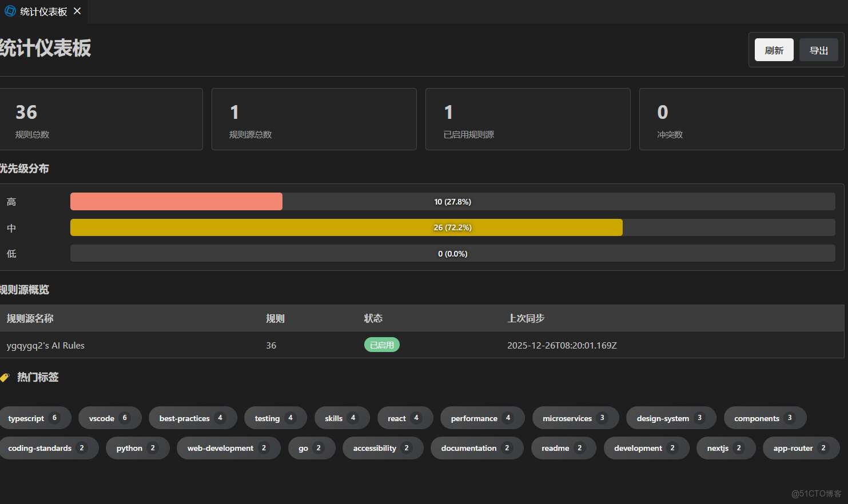Click the 已启用规则源 statistics card
This screenshot has width=848, height=504.
coord(528,119)
